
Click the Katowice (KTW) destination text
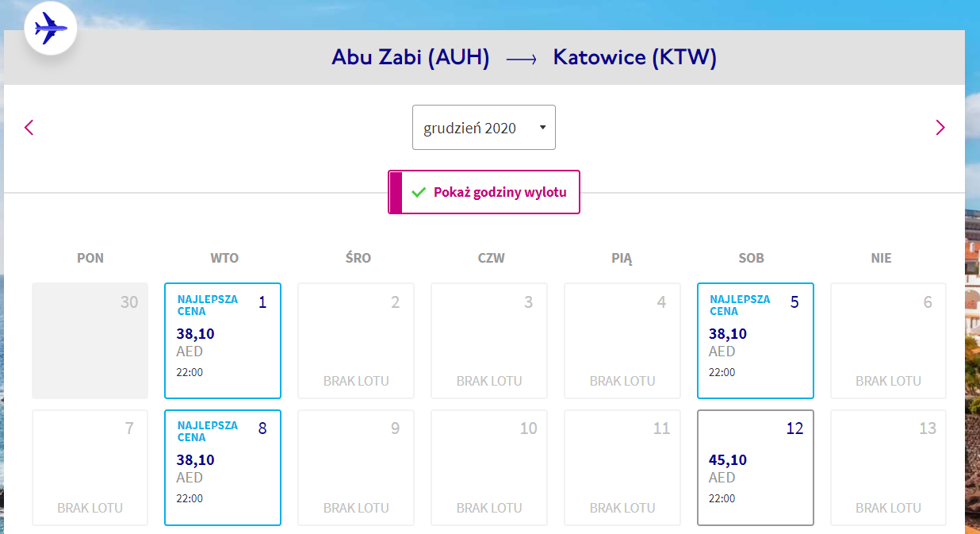click(635, 57)
